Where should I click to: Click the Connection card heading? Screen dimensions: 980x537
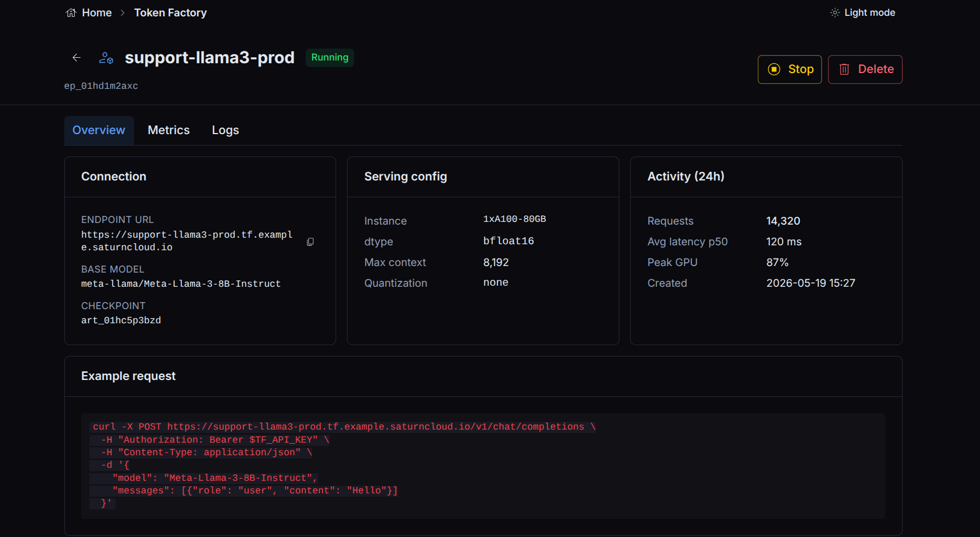point(113,177)
